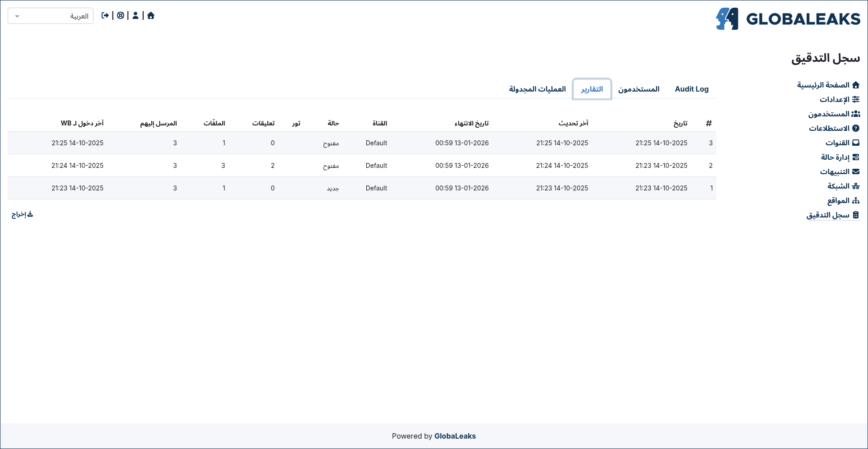Click the تاريخ column header

pyautogui.click(x=680, y=123)
